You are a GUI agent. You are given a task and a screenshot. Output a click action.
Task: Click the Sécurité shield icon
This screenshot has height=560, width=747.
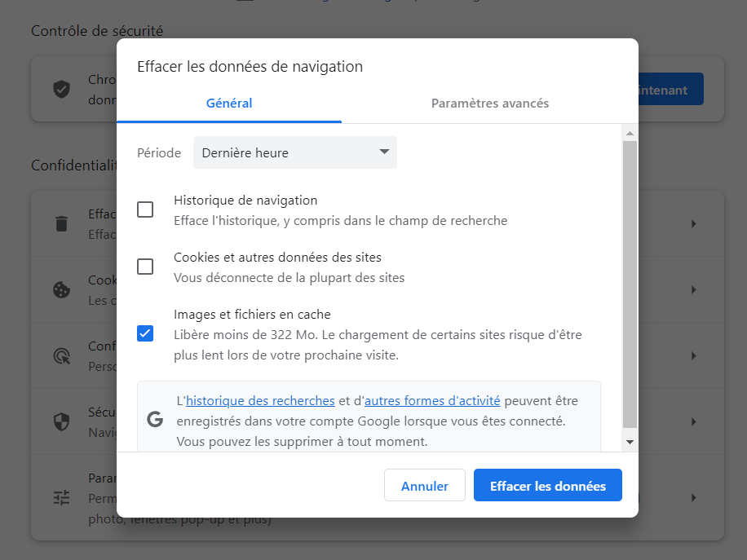point(61,421)
